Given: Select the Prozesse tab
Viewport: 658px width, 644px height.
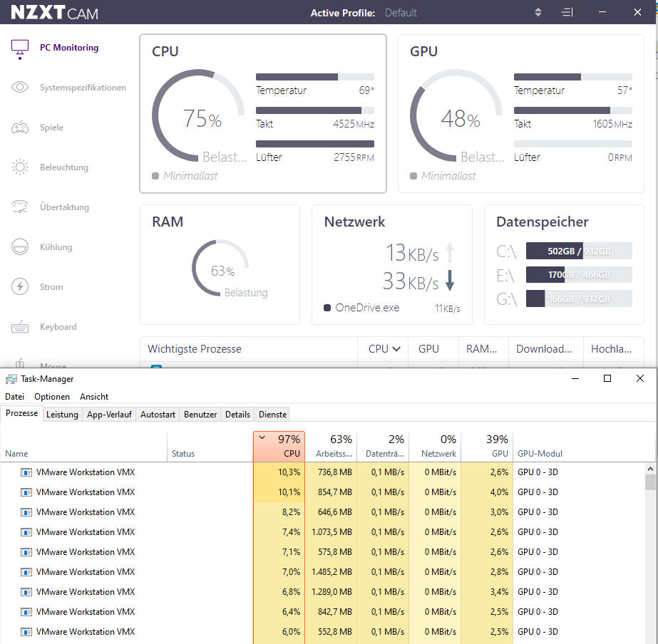Looking at the screenshot, I should 22,413.
